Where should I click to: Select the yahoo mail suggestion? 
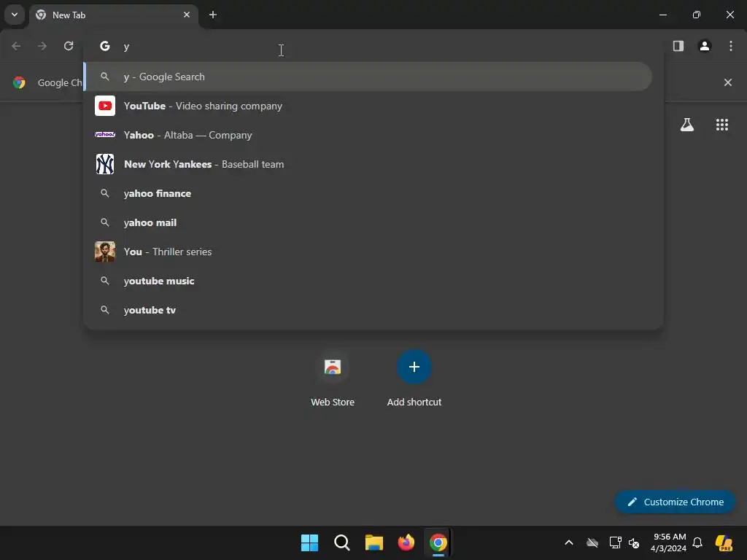click(x=368, y=222)
